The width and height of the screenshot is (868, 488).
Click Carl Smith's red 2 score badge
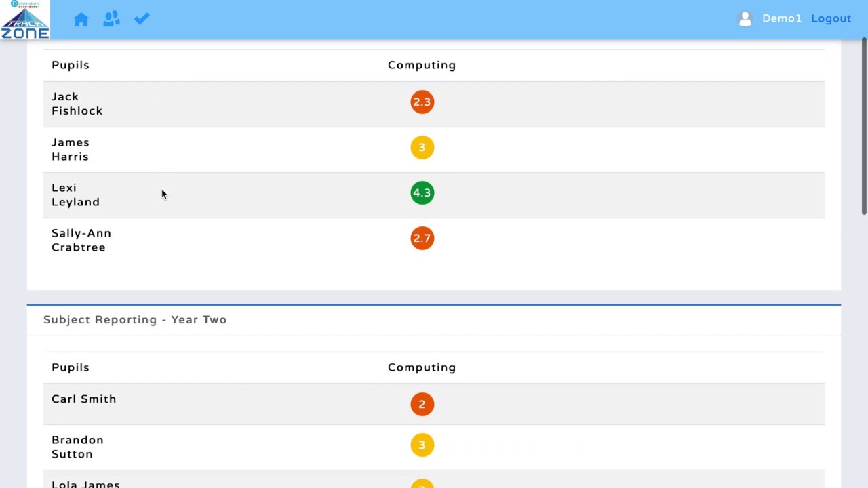422,405
